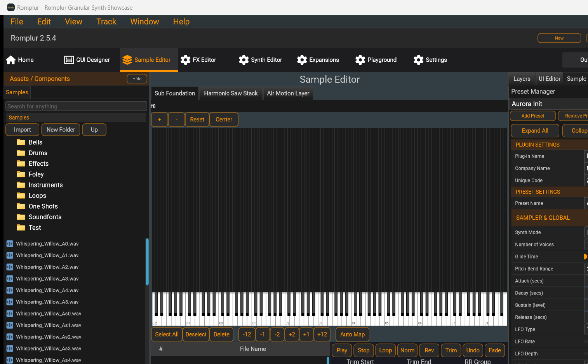
Task: Click the Stop sample button
Action: (x=364, y=350)
